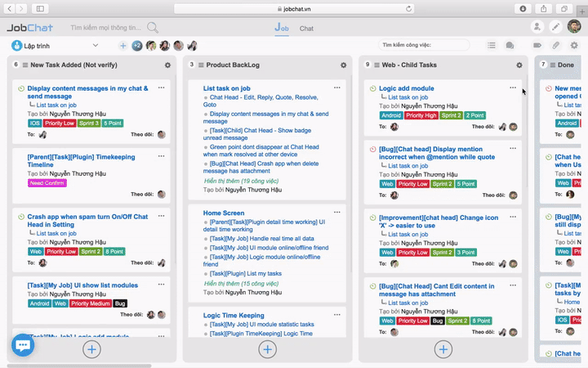Expand Hiển thị thêm (19 công việc)

241,181
